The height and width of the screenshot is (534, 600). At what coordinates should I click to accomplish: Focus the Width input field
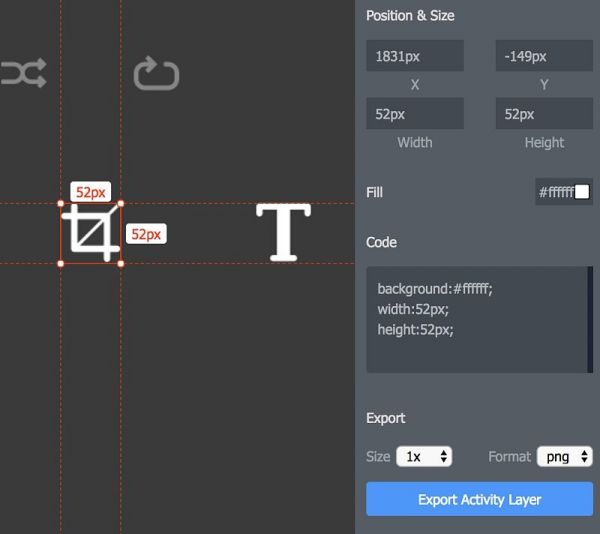(x=415, y=114)
